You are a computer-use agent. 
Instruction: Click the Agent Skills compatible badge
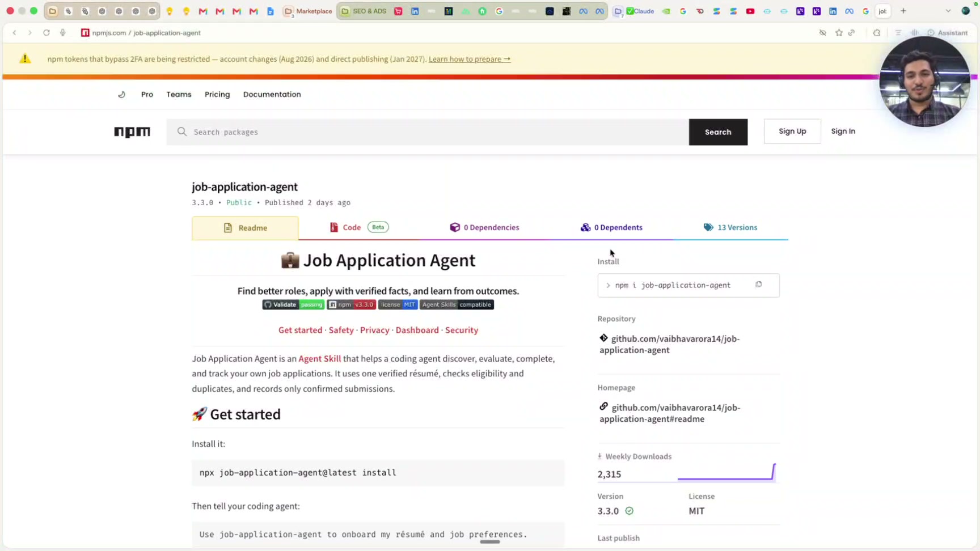457,304
